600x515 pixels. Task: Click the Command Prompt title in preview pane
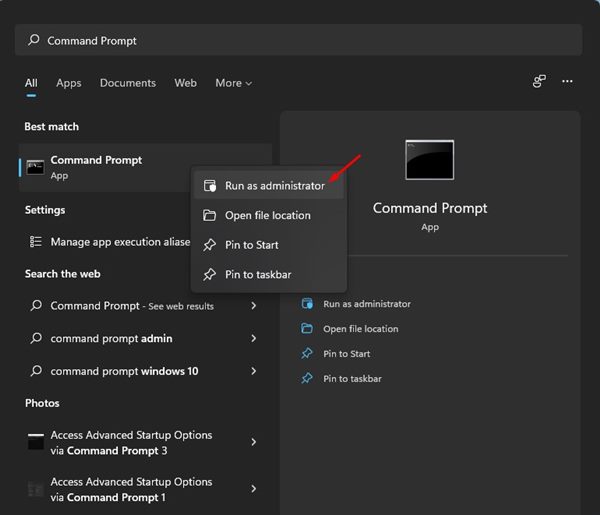(430, 208)
